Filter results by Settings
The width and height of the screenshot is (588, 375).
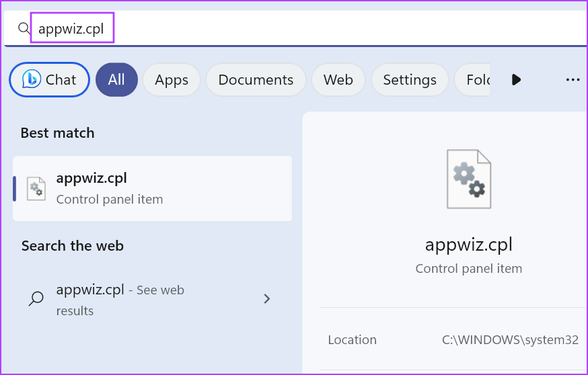coord(409,79)
